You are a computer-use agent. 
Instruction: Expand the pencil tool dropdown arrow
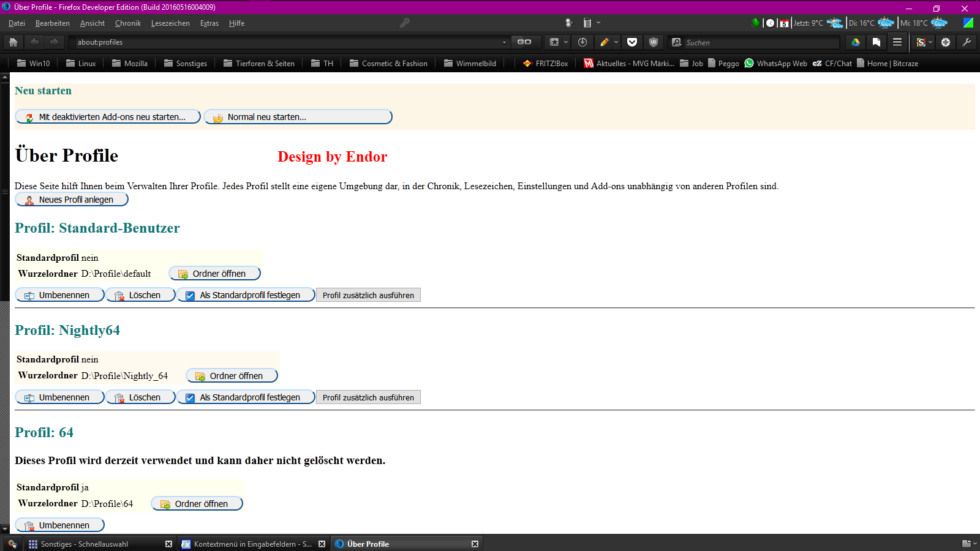[616, 42]
